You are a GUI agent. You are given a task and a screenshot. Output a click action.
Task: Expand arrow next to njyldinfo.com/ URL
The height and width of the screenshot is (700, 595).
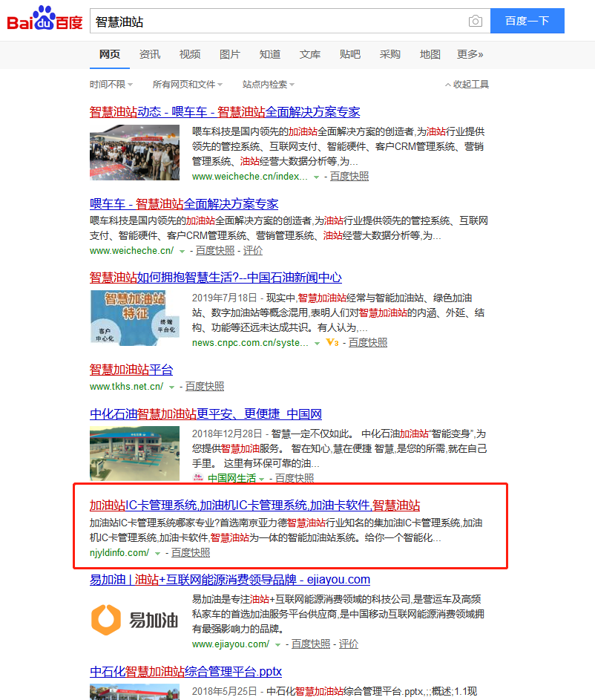tap(157, 554)
